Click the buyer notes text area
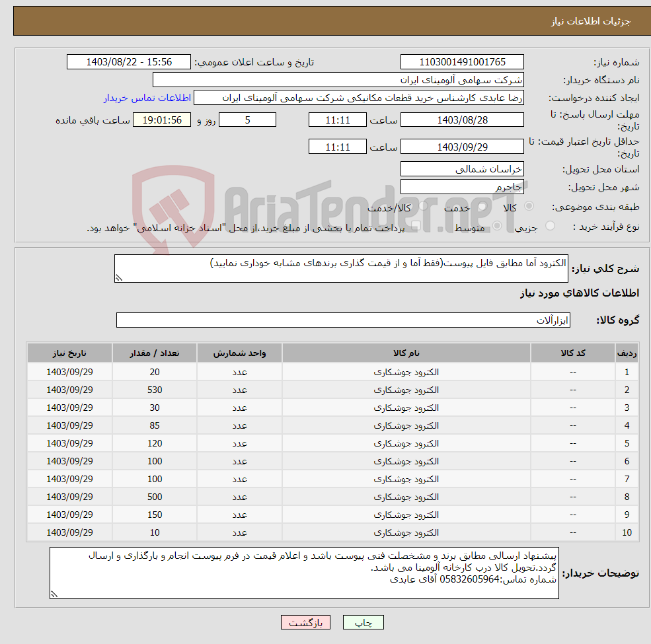The height and width of the screenshot is (644, 651). click(304, 573)
